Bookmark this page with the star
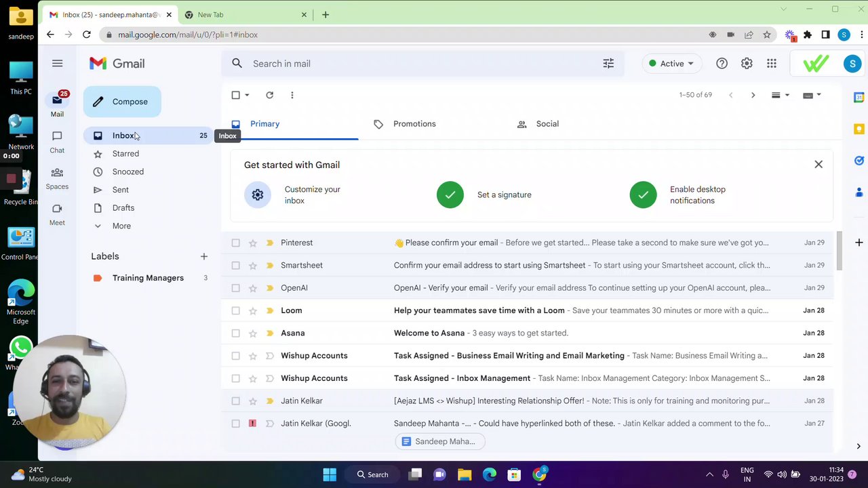The width and height of the screenshot is (868, 488). [767, 35]
